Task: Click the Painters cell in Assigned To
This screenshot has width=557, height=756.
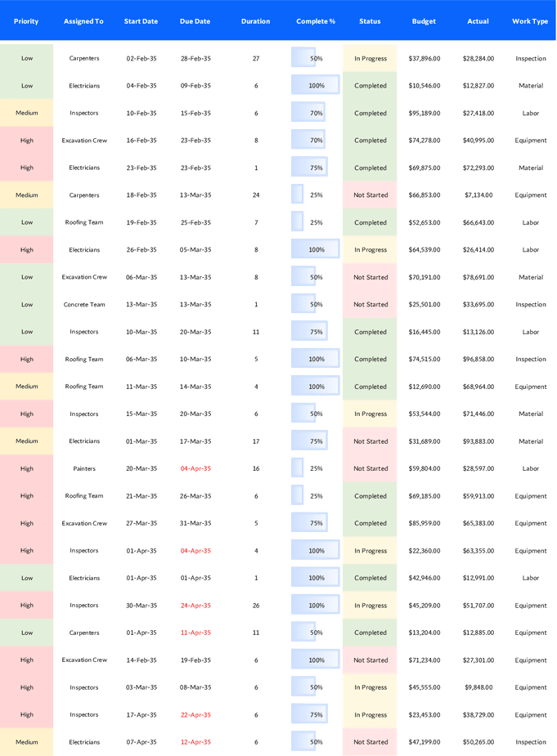Action: tap(84, 468)
